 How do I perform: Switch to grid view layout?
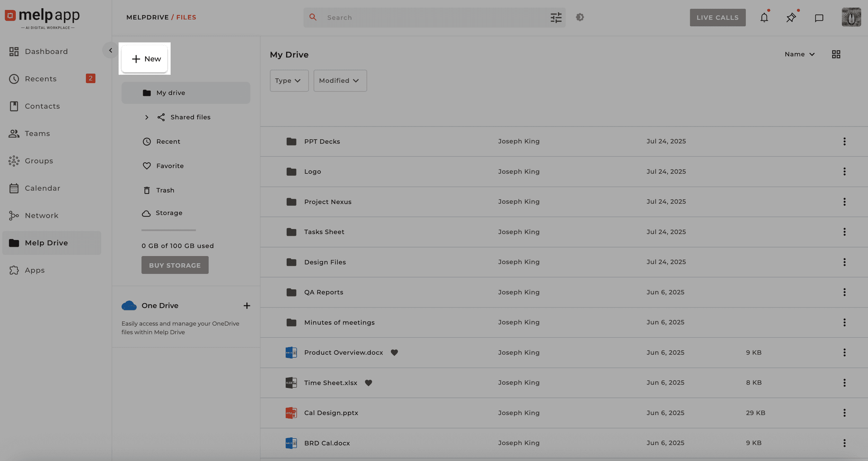click(836, 54)
